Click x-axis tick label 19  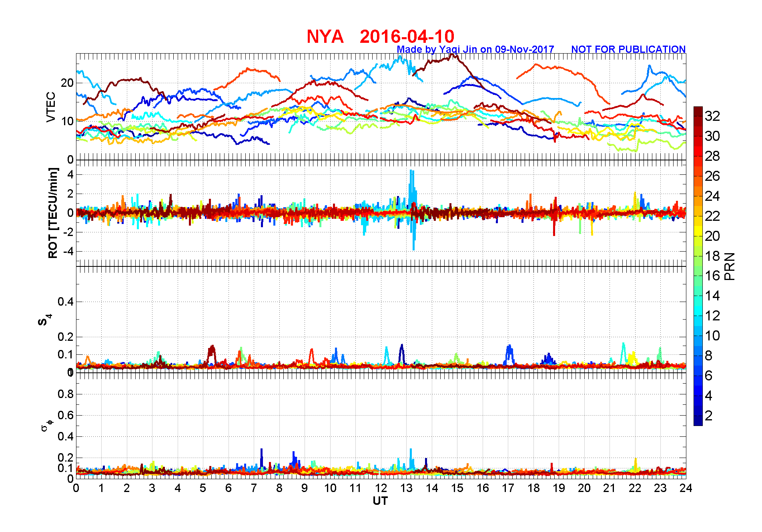tap(559, 488)
